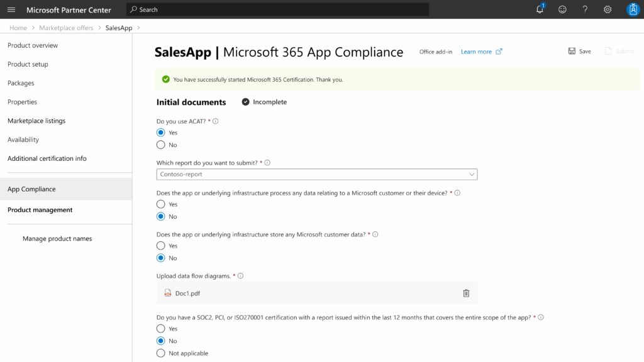Expand the breadcrumb chevron after SalesApp

pyautogui.click(x=137, y=28)
